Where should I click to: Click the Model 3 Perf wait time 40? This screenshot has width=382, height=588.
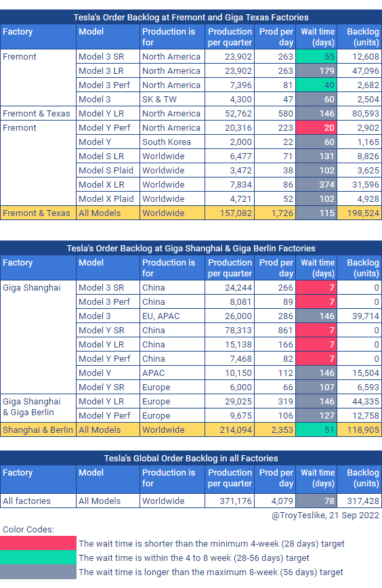click(x=316, y=85)
